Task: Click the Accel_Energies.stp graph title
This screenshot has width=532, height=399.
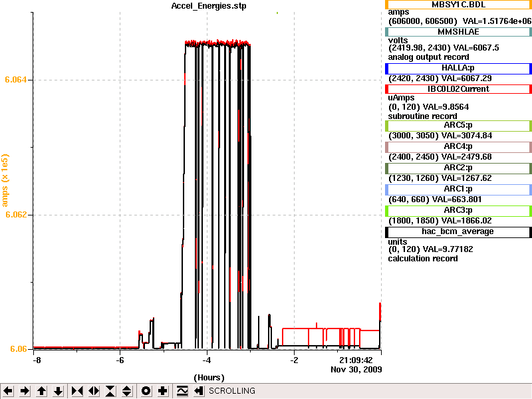Action: (209, 6)
